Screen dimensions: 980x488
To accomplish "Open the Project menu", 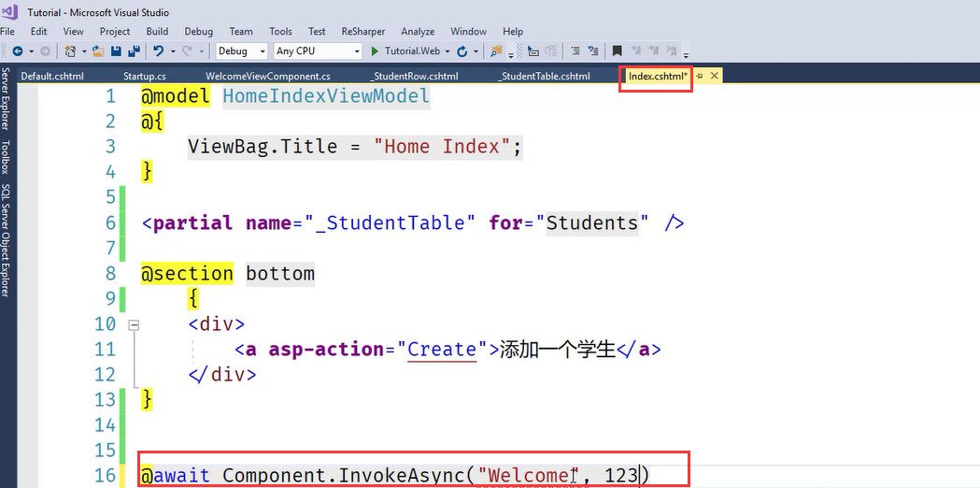I will pos(115,31).
